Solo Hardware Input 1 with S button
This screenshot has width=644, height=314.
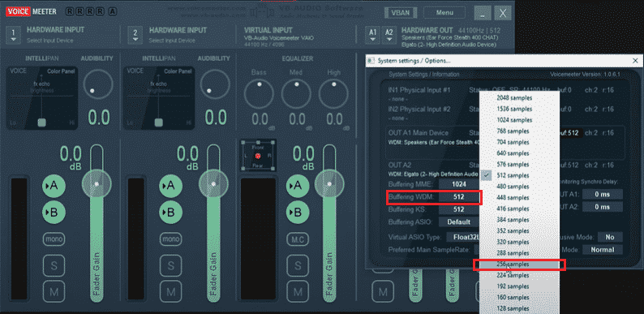click(54, 265)
